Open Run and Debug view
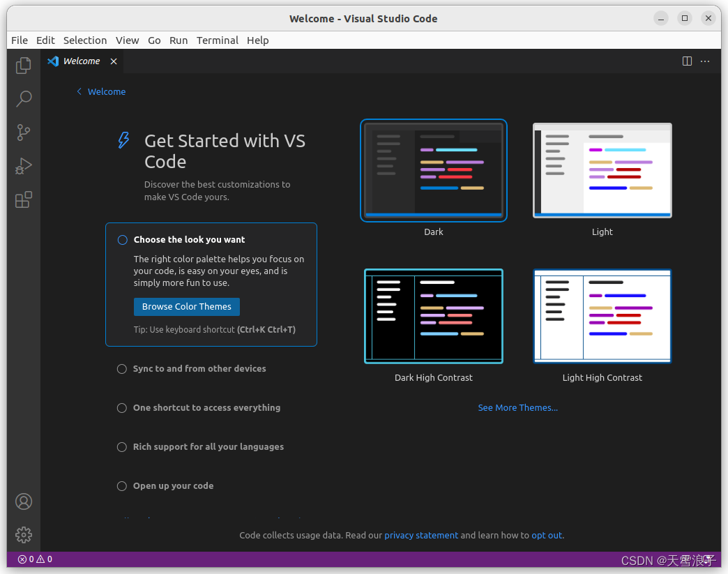728x574 pixels. (24, 166)
